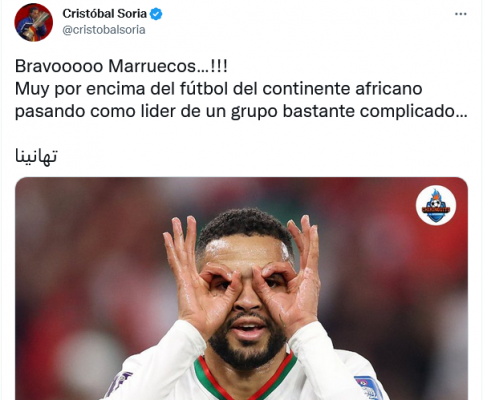Click the circular football logo watermark
The height and width of the screenshot is (400, 483).
436,205
